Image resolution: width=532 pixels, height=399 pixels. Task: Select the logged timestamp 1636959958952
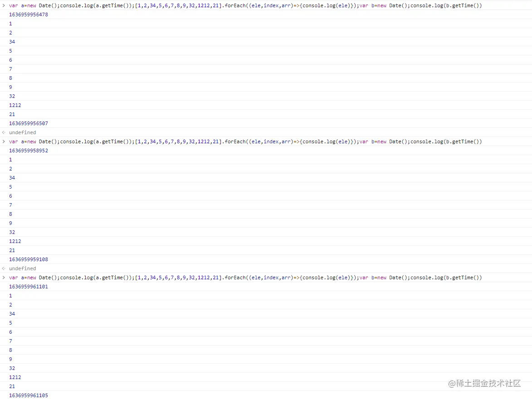coord(29,151)
